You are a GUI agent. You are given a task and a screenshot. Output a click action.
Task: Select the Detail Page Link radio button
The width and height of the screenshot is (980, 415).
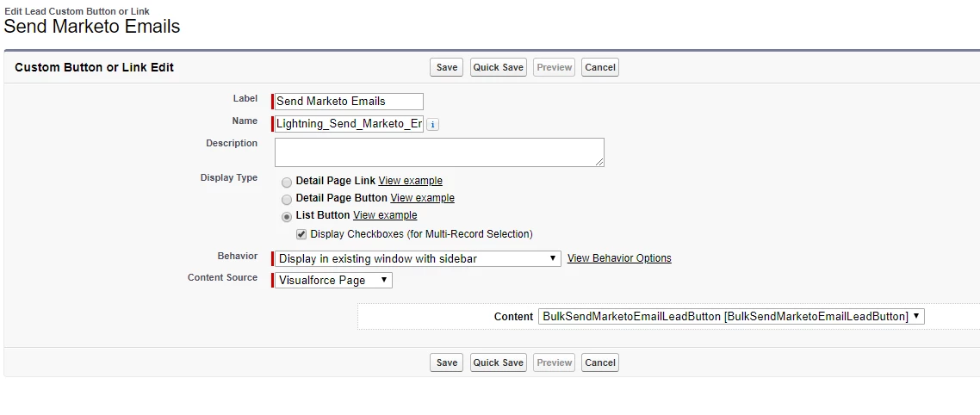286,183
